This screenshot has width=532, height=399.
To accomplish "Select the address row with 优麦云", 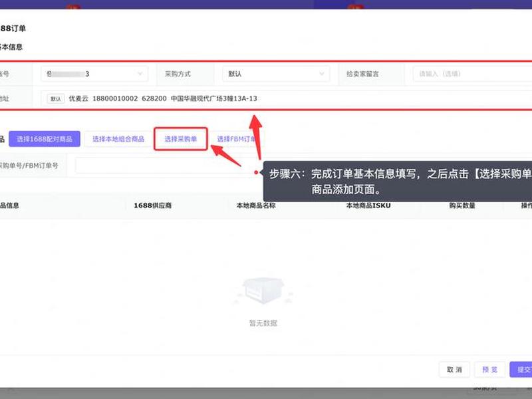I will point(286,98).
